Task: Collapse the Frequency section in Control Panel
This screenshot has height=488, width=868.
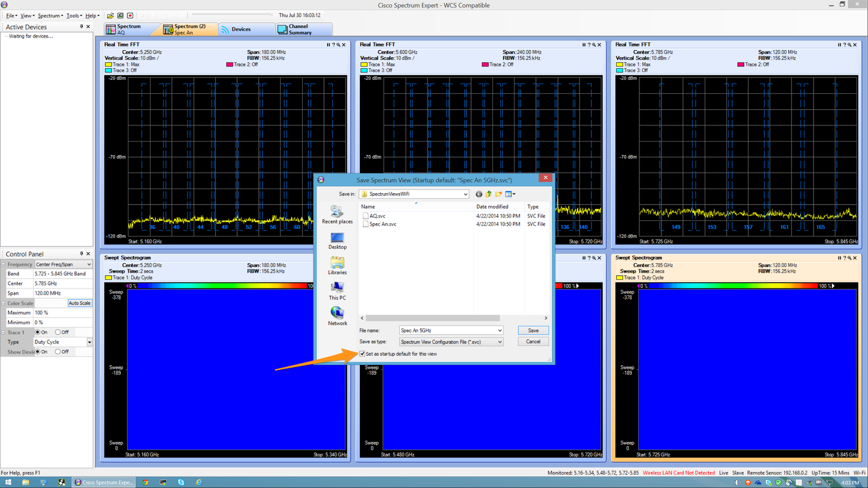Action: pyautogui.click(x=3, y=264)
